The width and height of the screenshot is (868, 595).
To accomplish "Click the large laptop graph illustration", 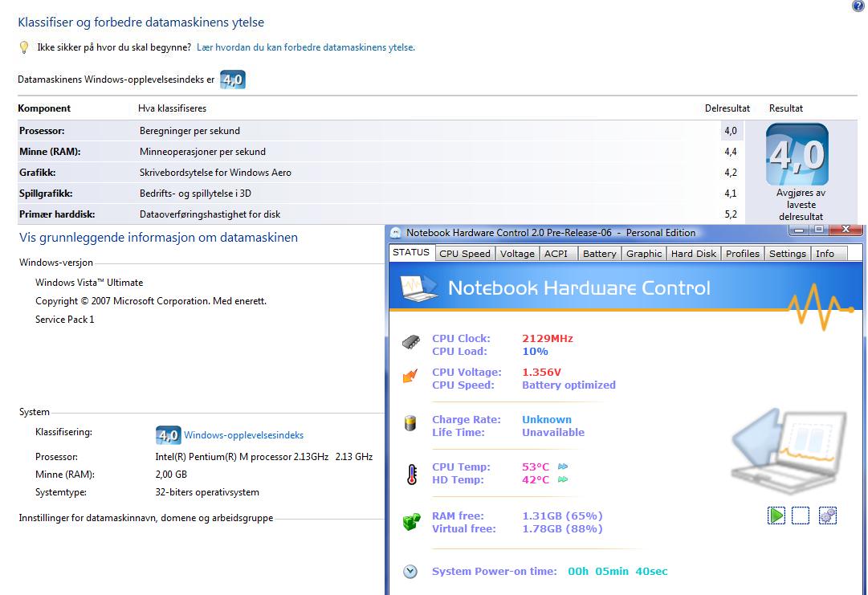I will (789, 450).
